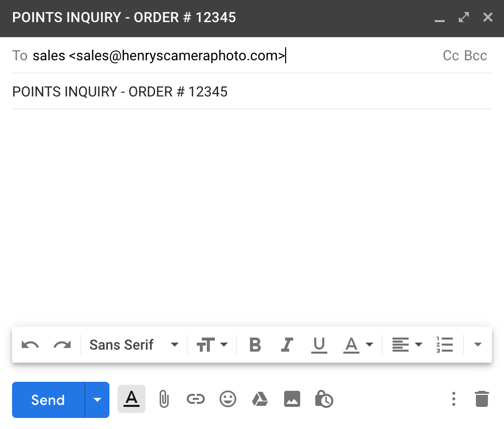The height and width of the screenshot is (429, 504).
Task: Toggle bold formatting
Action: [255, 345]
